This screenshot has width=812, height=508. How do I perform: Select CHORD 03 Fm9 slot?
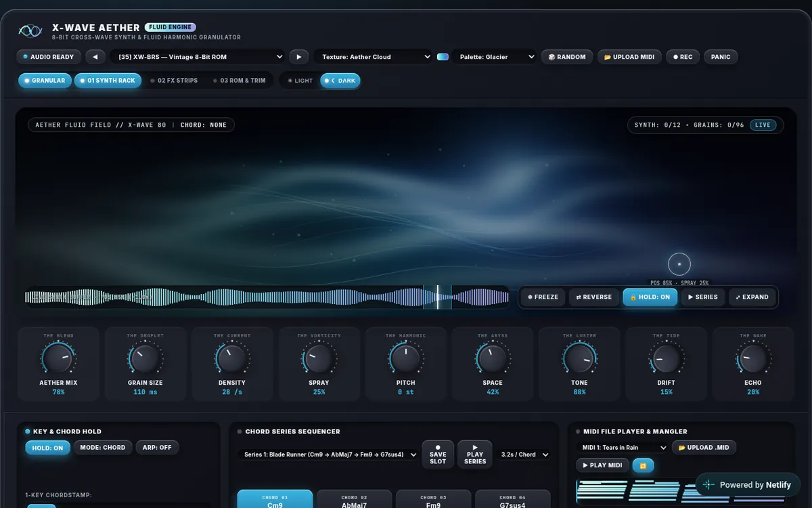tap(433, 500)
